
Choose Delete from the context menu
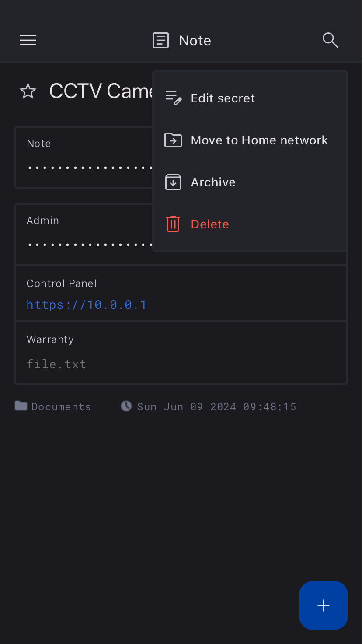click(210, 224)
